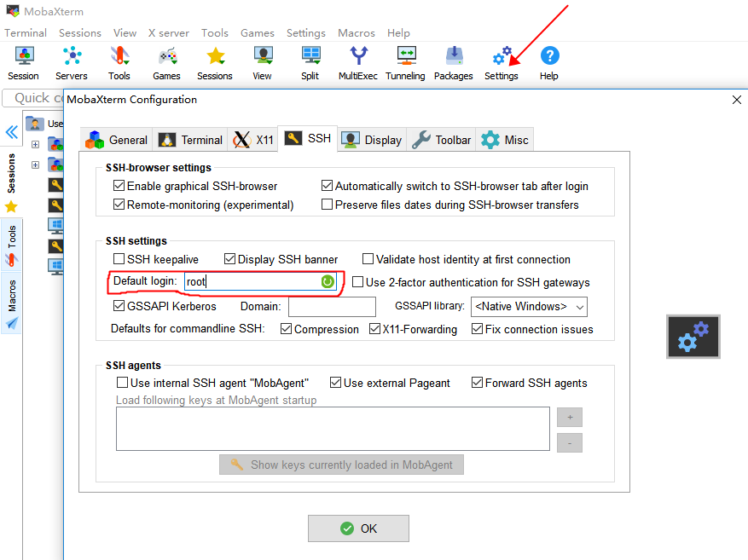Launch the MultiExec toolbar icon
Viewport: 748px width, 560px height.
(x=357, y=63)
